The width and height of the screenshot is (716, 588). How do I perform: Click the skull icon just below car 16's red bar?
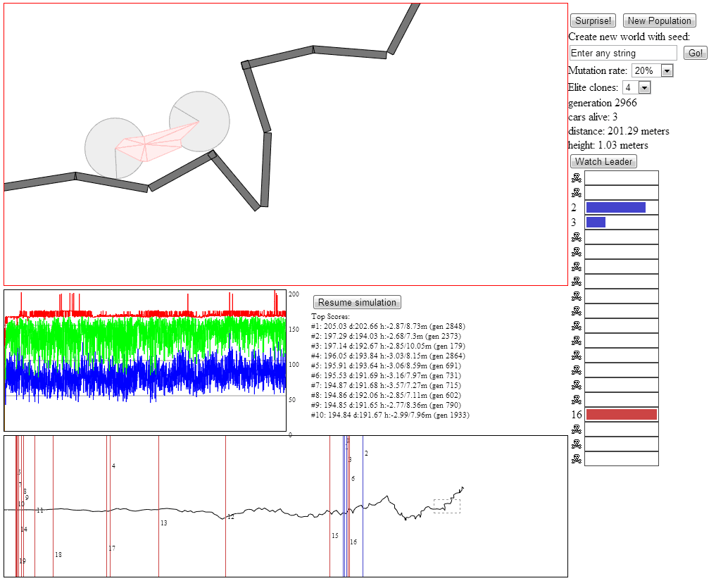coord(577,430)
